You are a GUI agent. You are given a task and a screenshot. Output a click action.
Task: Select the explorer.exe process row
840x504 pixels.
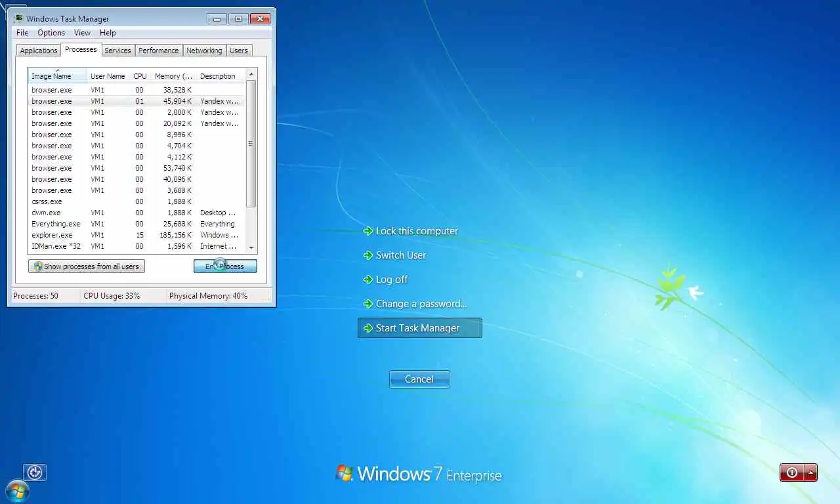click(x=136, y=235)
